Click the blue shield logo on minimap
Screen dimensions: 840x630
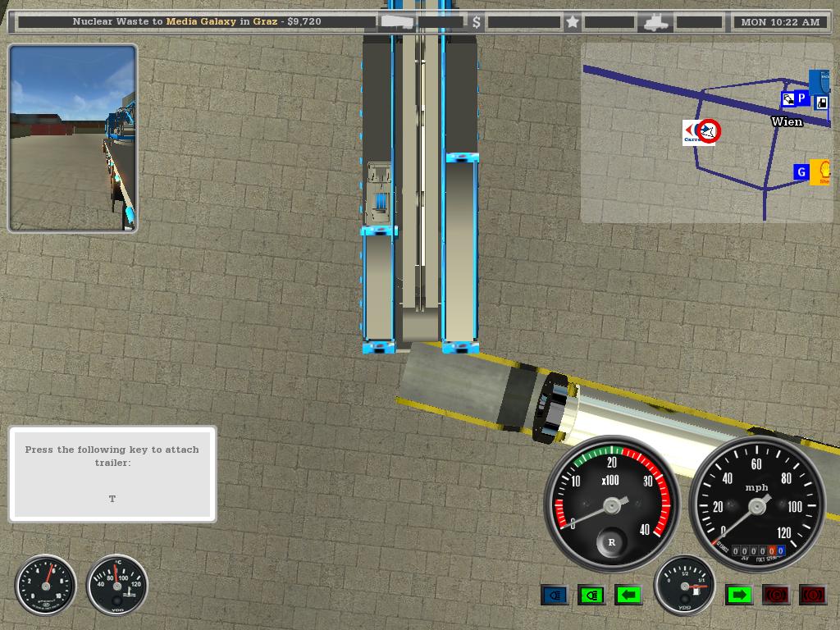(x=819, y=83)
